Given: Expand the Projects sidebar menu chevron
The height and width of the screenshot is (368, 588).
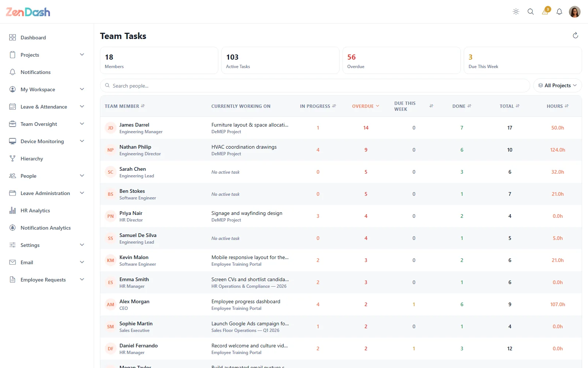Looking at the screenshot, I should pos(82,55).
